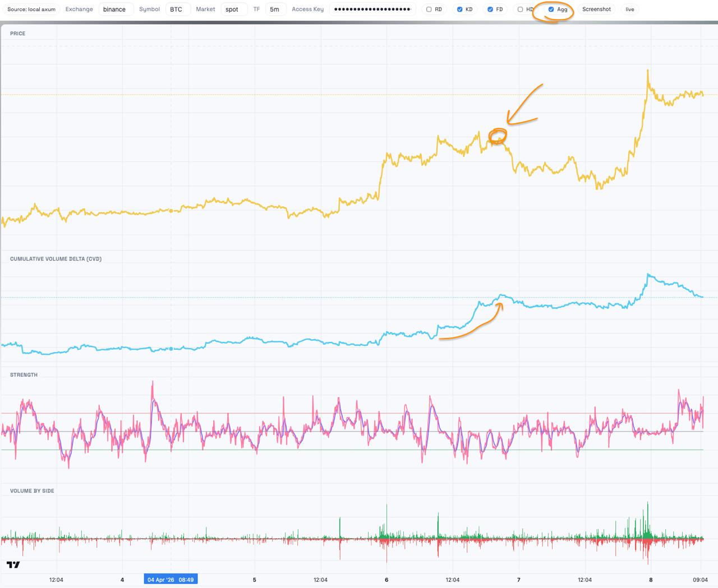Click the Cumulative Volume Delta (CVD) label
The image size is (718, 588).
56,259
